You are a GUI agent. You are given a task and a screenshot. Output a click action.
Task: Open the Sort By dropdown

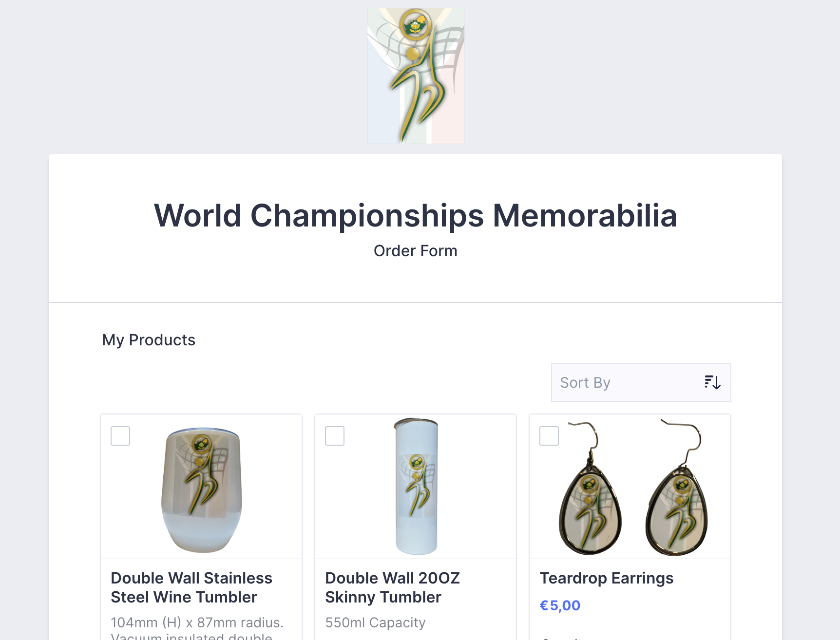tap(640, 382)
